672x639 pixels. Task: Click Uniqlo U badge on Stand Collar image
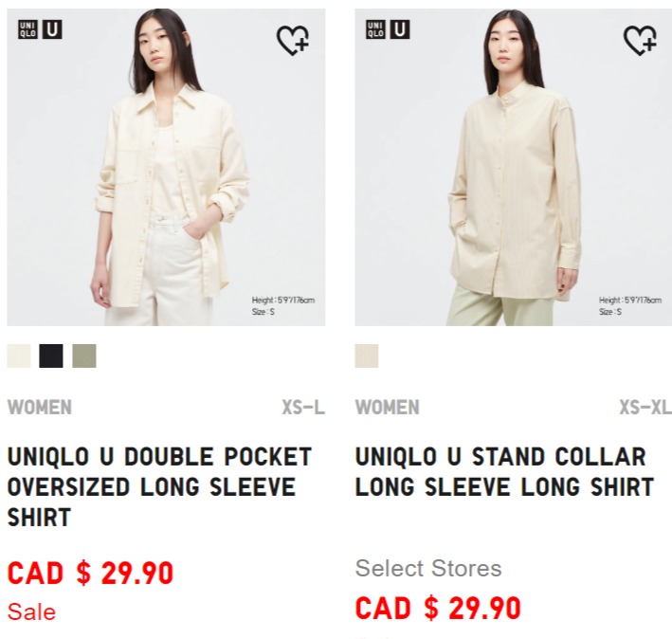coord(400,29)
